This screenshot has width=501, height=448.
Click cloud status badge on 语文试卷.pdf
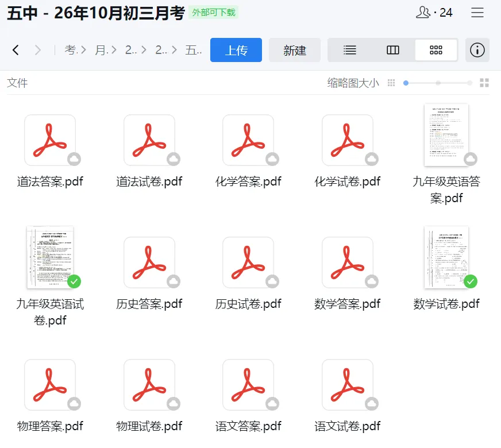372,404
